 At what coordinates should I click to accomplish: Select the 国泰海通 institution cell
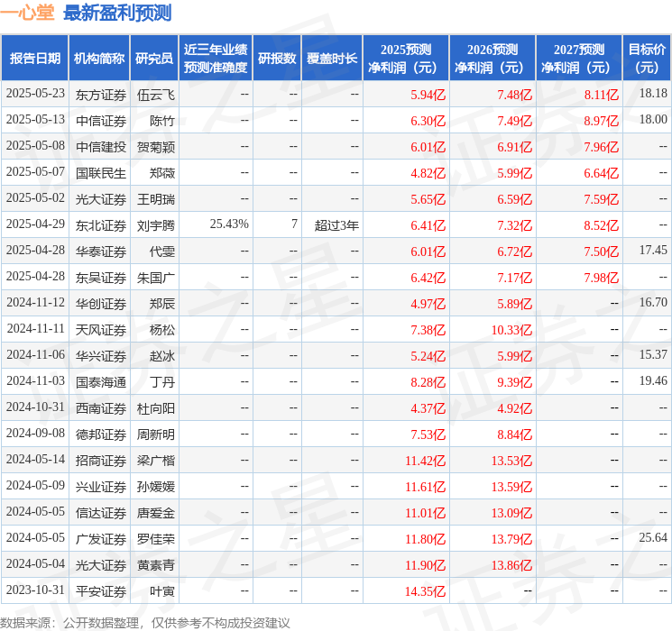[x=101, y=382]
